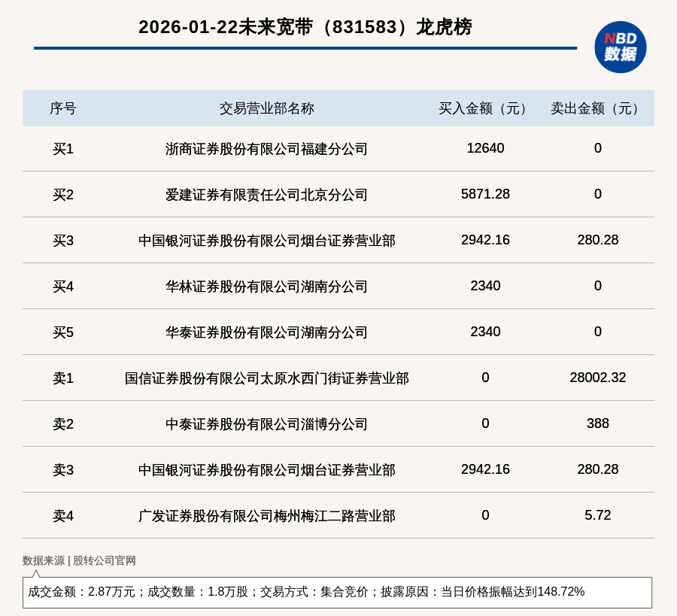Select the 买入金额（元） column header
The image size is (677, 616).
485,108
